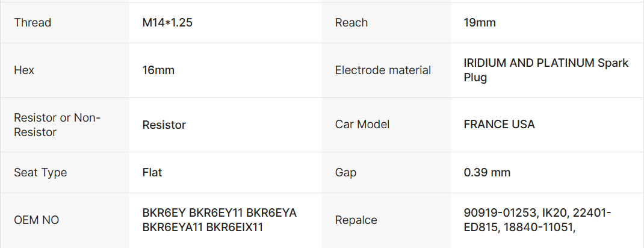Select the bold Resistor value cell
The height and width of the screenshot is (248, 644).
[x=164, y=125]
